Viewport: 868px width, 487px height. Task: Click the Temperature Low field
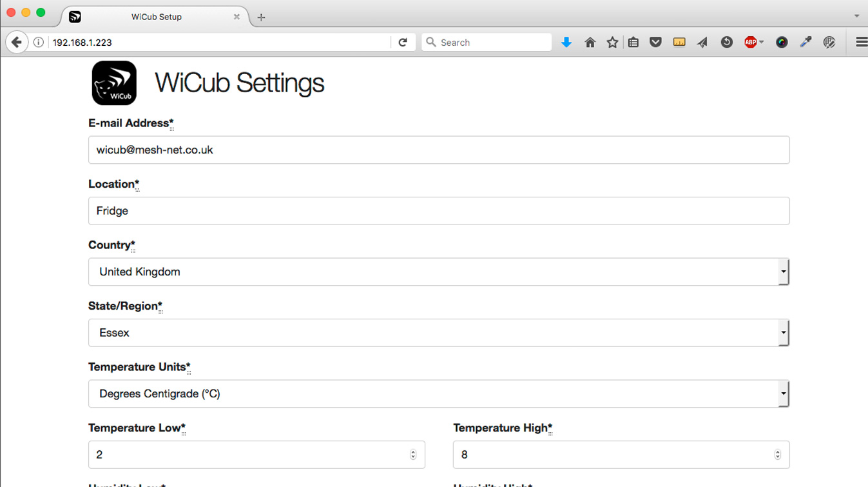pyautogui.click(x=256, y=455)
